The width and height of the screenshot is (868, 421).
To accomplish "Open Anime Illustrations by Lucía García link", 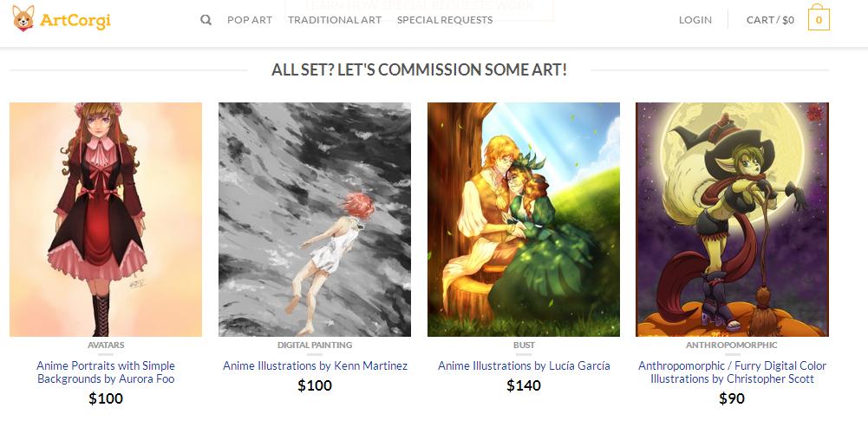I will point(524,365).
